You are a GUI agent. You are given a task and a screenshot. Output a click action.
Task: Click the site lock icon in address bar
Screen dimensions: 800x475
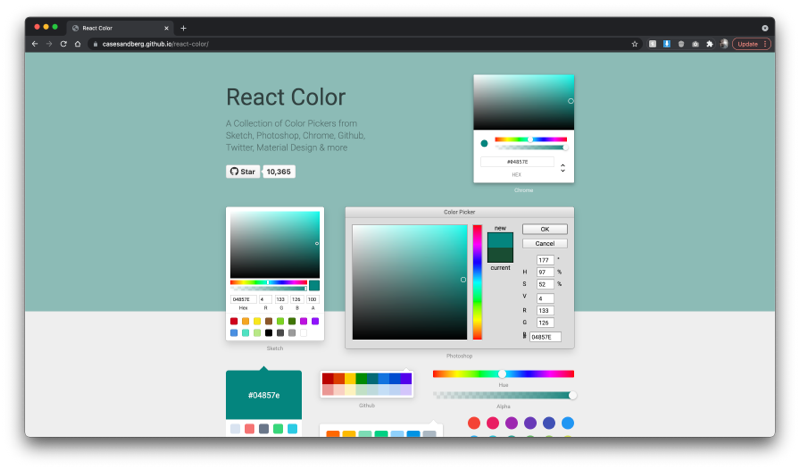coord(95,44)
